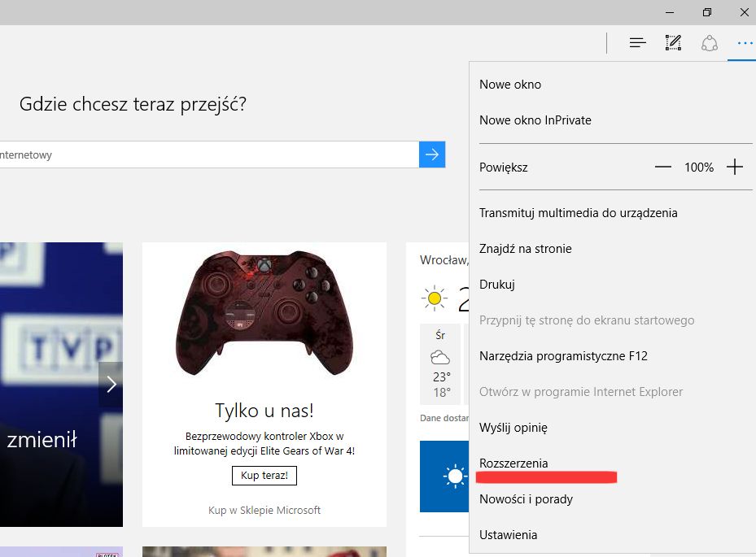The width and height of the screenshot is (756, 557).
Task: Click the Kup teraz! button
Action: [x=264, y=476]
